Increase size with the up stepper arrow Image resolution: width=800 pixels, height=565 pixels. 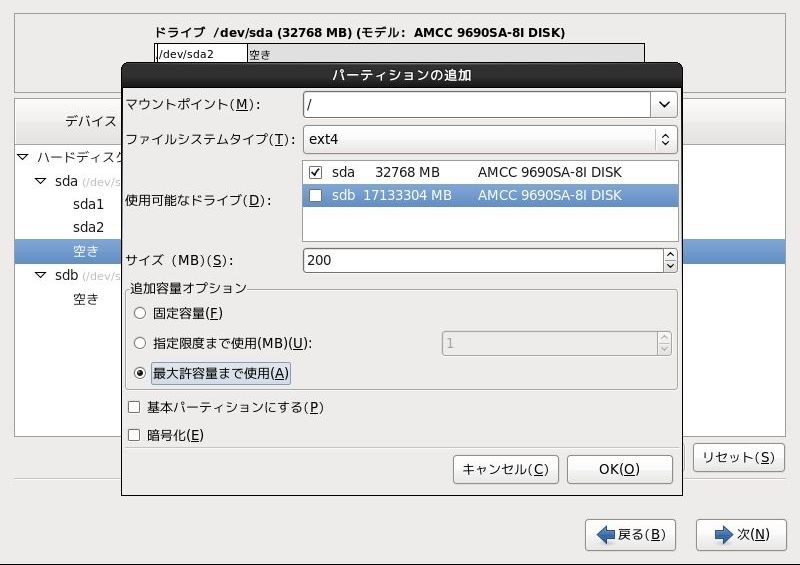pos(670,255)
